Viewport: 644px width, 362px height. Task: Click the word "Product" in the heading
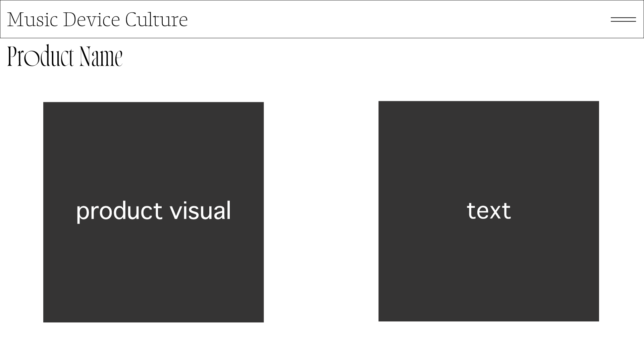tap(40, 56)
